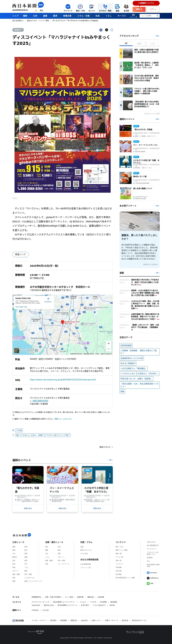The image size is (172, 644).
Task: Click 詳細を見る for パン・スイーツフェスティバル
Action: click(x=63, y=508)
